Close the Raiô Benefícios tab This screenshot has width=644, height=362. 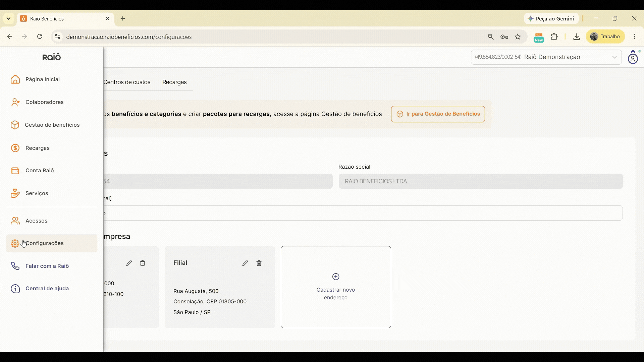(x=107, y=18)
